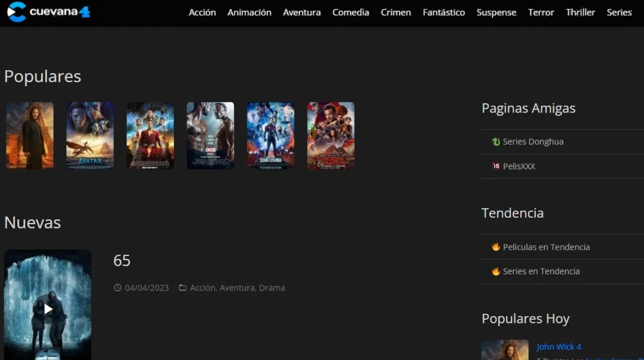The width and height of the screenshot is (644, 360).
Task: Open Peliculas en Tendencia link
Action: pos(546,247)
